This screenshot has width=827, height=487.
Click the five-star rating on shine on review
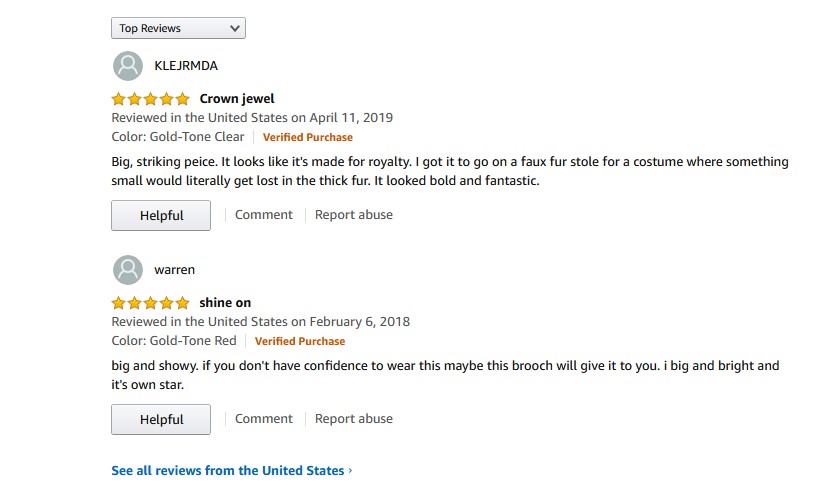point(150,303)
